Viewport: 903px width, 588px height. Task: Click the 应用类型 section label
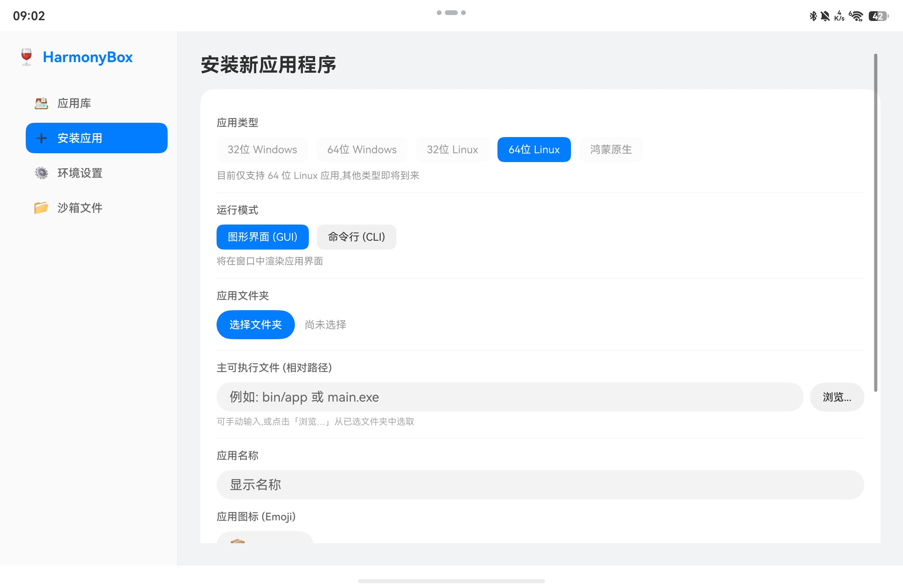(x=238, y=122)
